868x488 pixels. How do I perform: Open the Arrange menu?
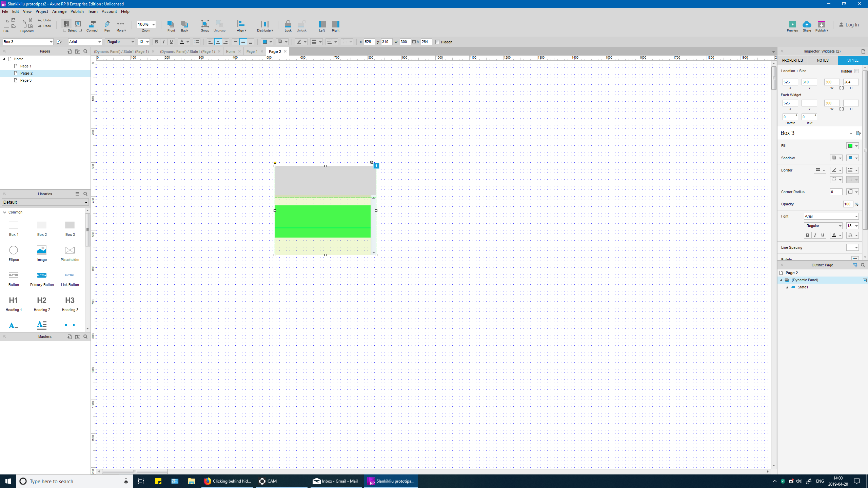pos(59,12)
